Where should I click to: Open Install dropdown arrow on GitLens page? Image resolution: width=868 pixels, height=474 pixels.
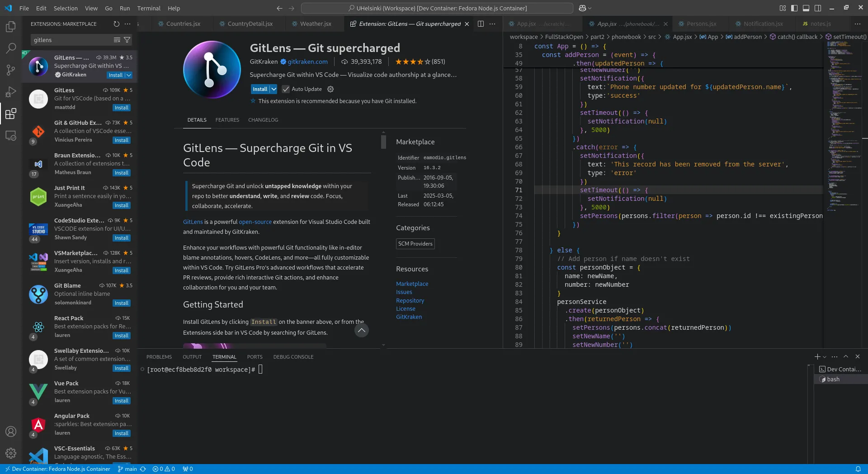[274, 89]
